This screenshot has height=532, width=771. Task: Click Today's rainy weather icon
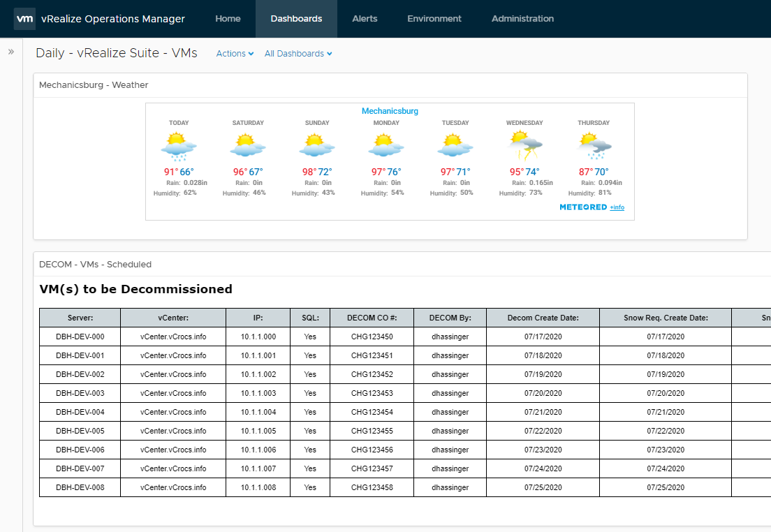tap(179, 147)
